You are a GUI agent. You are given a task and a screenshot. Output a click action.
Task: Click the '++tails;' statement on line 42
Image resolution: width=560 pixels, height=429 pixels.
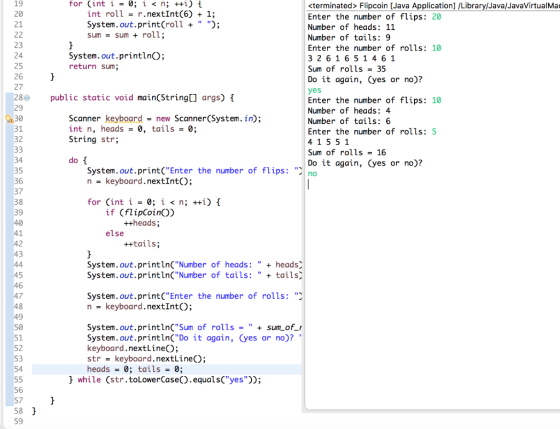tap(142, 244)
